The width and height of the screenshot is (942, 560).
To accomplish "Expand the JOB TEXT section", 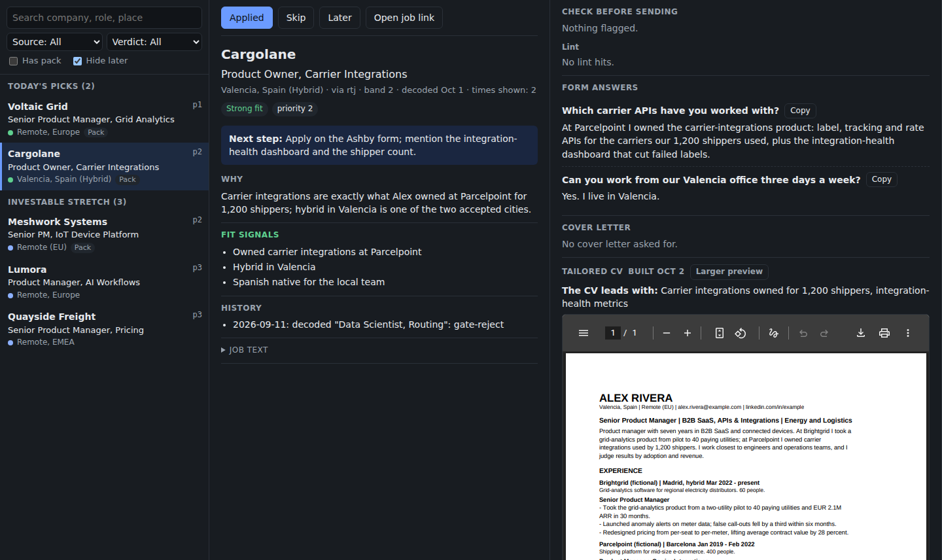I will coord(245,350).
